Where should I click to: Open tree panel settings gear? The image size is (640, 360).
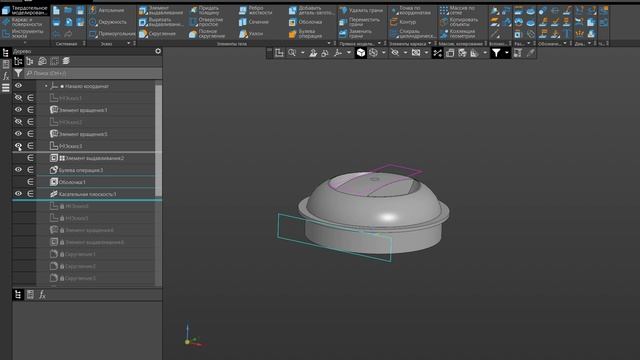[x=158, y=51]
